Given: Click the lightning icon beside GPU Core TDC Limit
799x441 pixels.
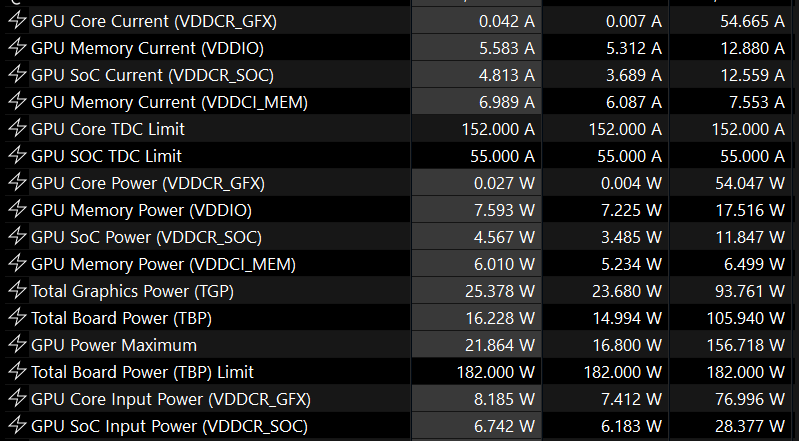Looking at the screenshot, I should [16, 129].
